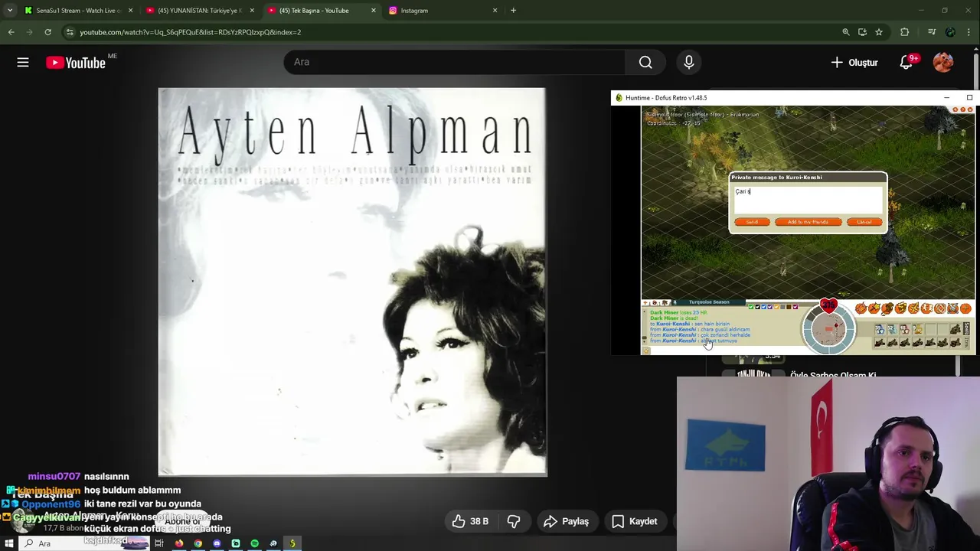
Task: Select the Tek Başına - YouTube tab
Action: pyautogui.click(x=322, y=11)
